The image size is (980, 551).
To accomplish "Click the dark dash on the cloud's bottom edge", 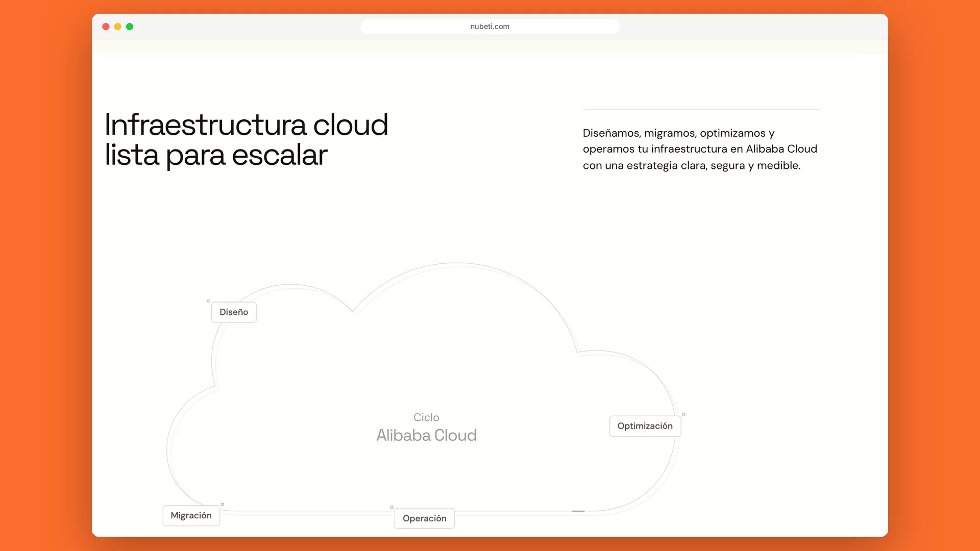I will pyautogui.click(x=578, y=511).
